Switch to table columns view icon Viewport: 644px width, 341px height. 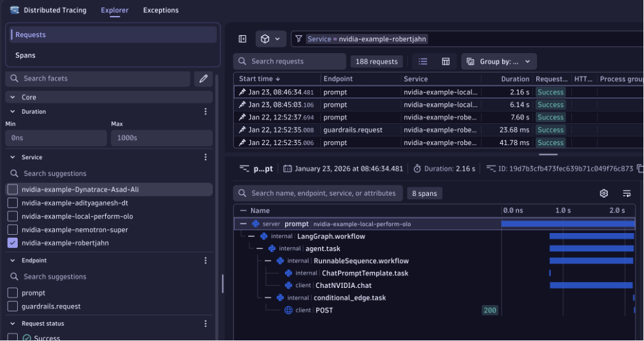[445, 61]
